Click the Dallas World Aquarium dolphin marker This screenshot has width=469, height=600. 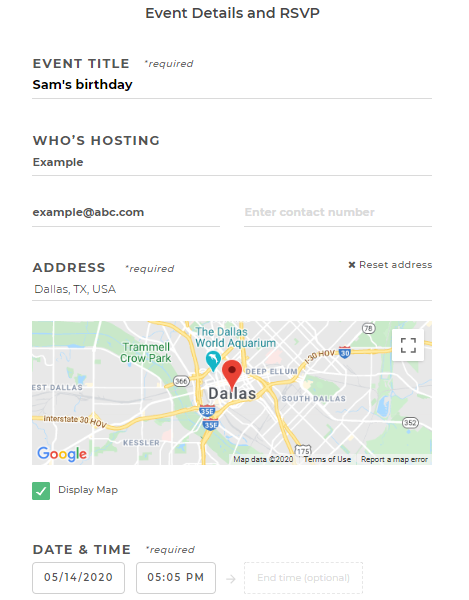213,361
